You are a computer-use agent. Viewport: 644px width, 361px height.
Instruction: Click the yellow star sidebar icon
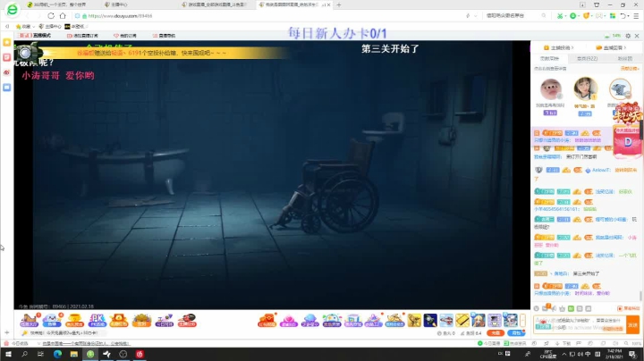(x=6, y=42)
